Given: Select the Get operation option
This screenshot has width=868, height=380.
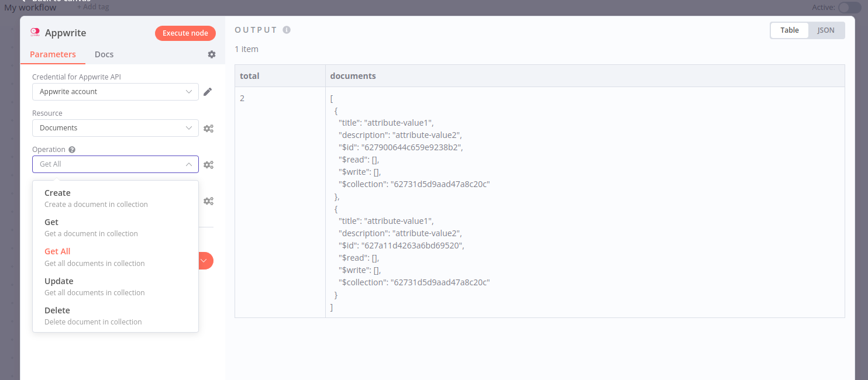Looking at the screenshot, I should 116,227.
